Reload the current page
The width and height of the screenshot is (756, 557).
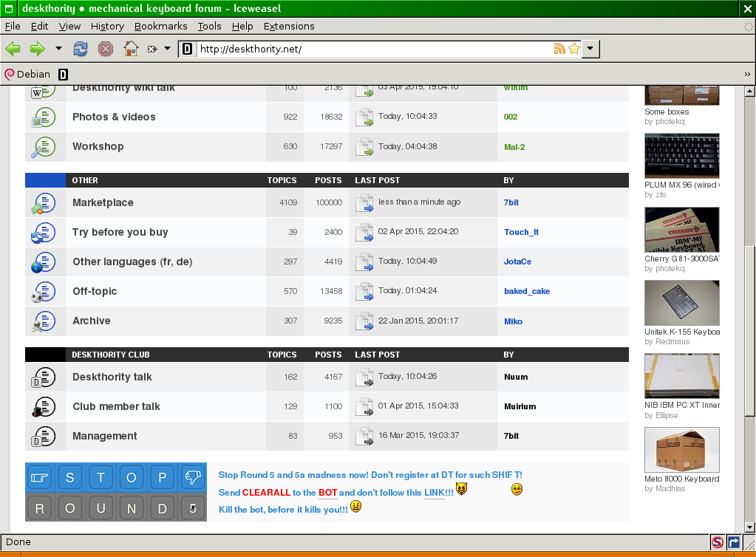[x=81, y=49]
